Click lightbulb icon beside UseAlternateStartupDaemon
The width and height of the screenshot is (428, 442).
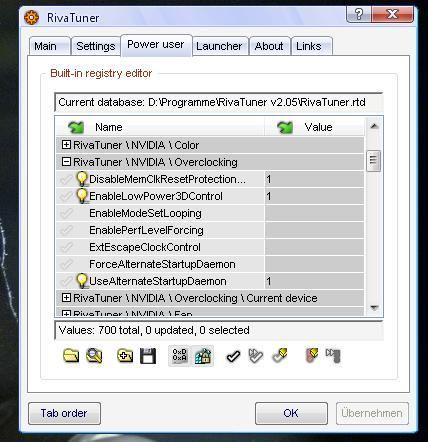82,281
